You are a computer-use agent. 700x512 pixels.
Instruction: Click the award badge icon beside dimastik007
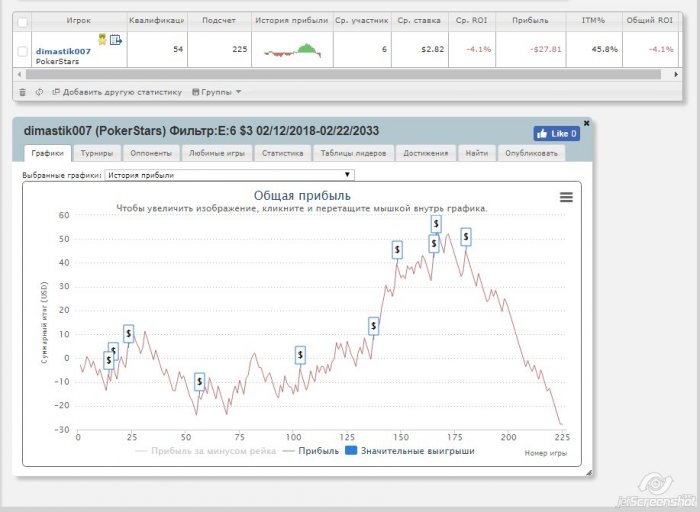coord(102,39)
